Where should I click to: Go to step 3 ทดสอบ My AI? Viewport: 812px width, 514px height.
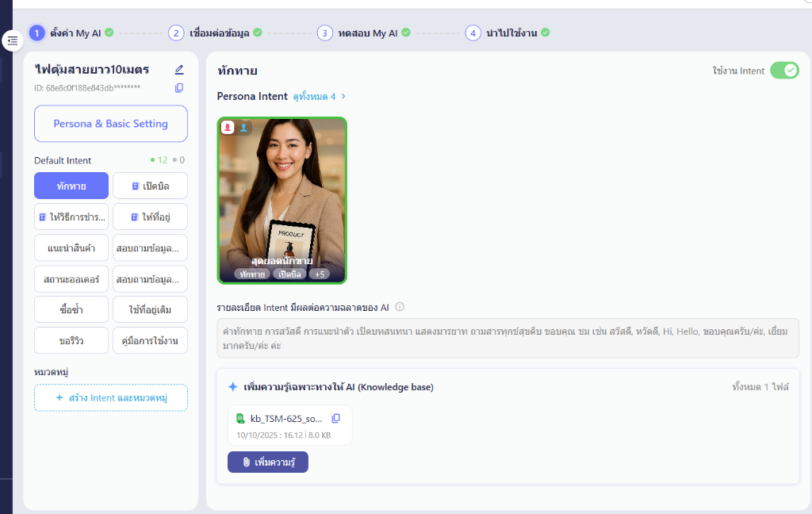365,33
